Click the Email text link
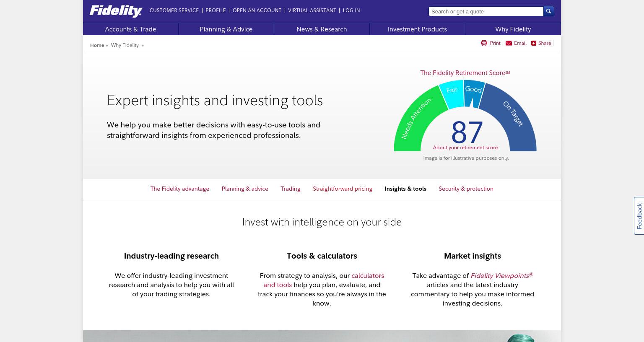 point(520,43)
